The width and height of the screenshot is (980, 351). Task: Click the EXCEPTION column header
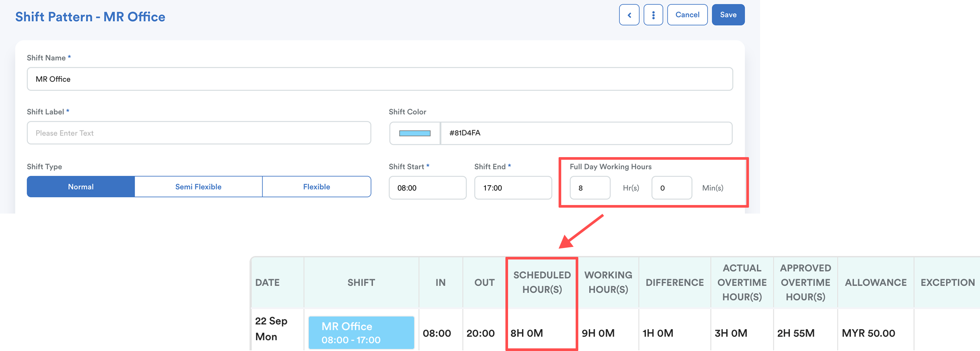click(948, 282)
